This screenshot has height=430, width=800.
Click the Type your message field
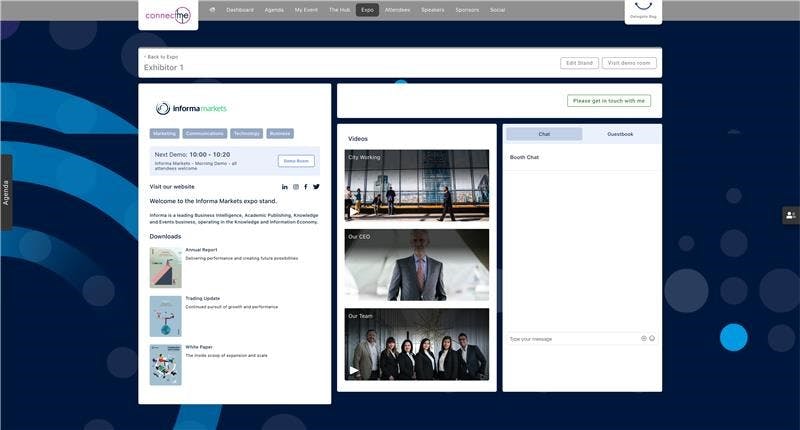(570, 339)
